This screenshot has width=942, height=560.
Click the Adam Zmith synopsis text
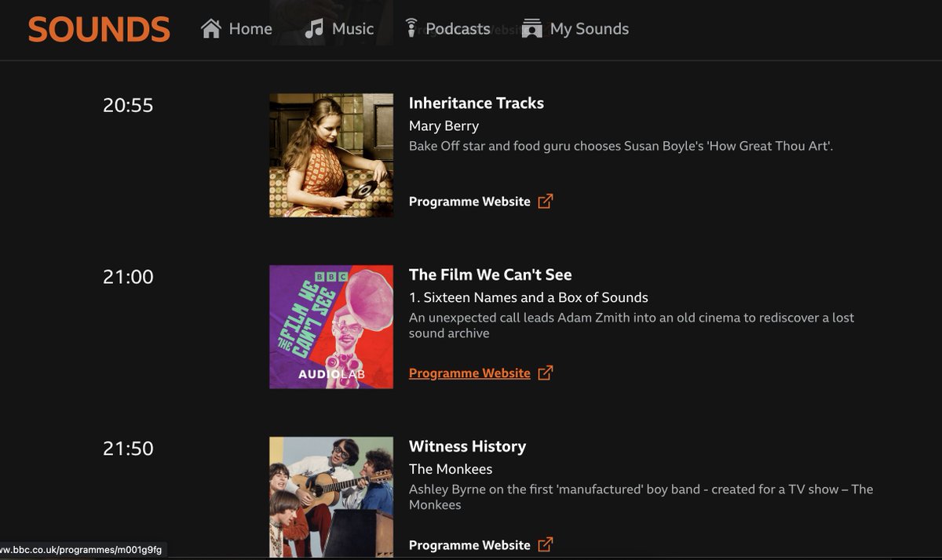(631, 325)
